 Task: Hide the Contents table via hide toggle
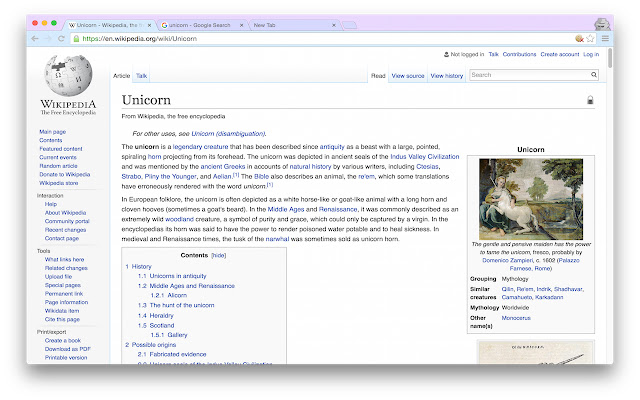coord(219,256)
